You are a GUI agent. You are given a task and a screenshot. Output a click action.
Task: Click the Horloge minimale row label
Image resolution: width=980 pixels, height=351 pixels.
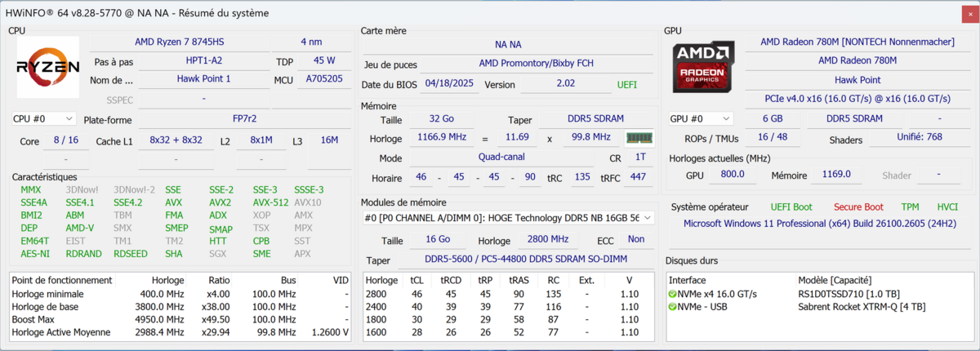[x=47, y=293]
